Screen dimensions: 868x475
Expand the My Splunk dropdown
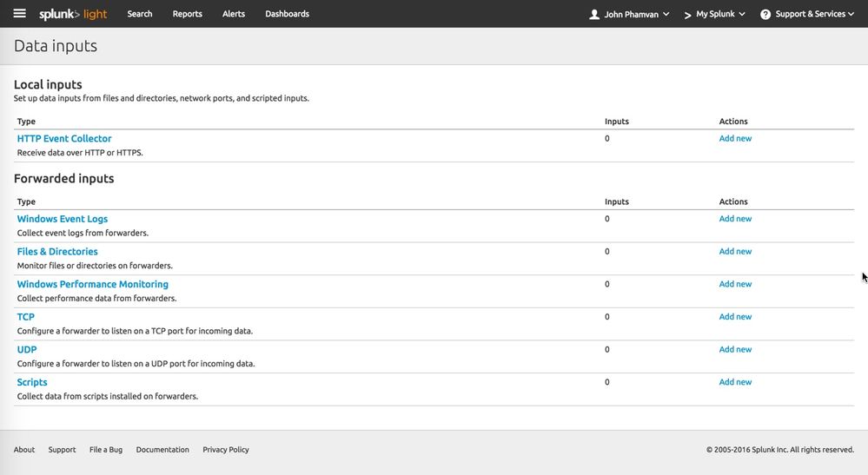click(715, 15)
